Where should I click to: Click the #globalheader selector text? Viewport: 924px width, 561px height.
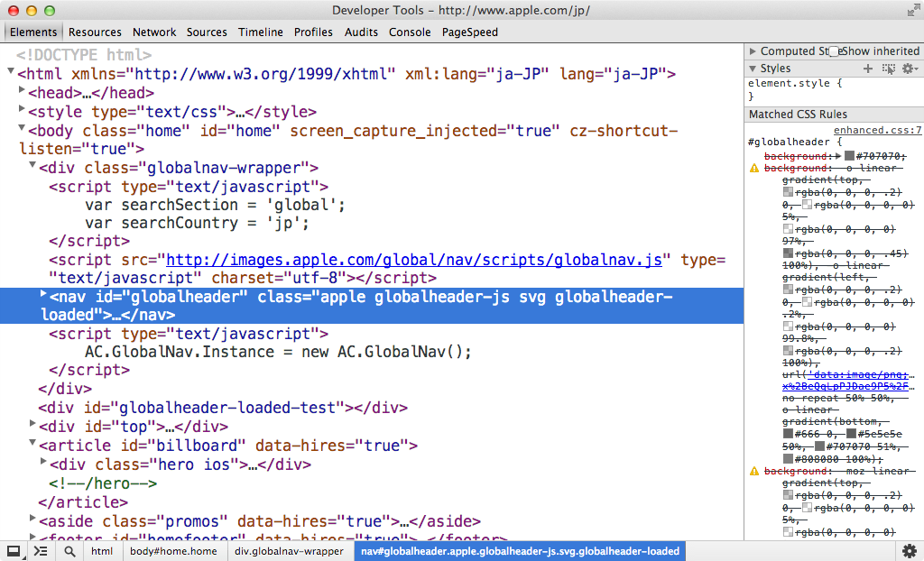(x=788, y=142)
